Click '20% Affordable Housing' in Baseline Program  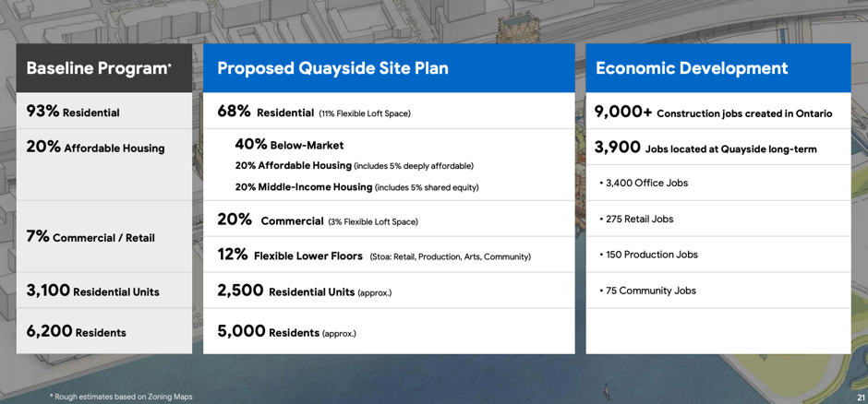(95, 147)
